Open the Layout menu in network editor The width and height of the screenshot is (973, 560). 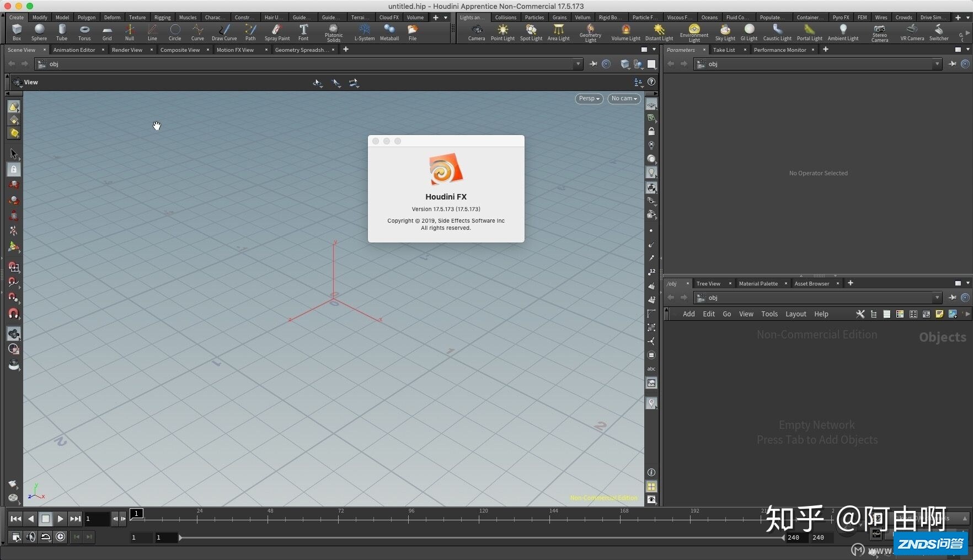796,314
